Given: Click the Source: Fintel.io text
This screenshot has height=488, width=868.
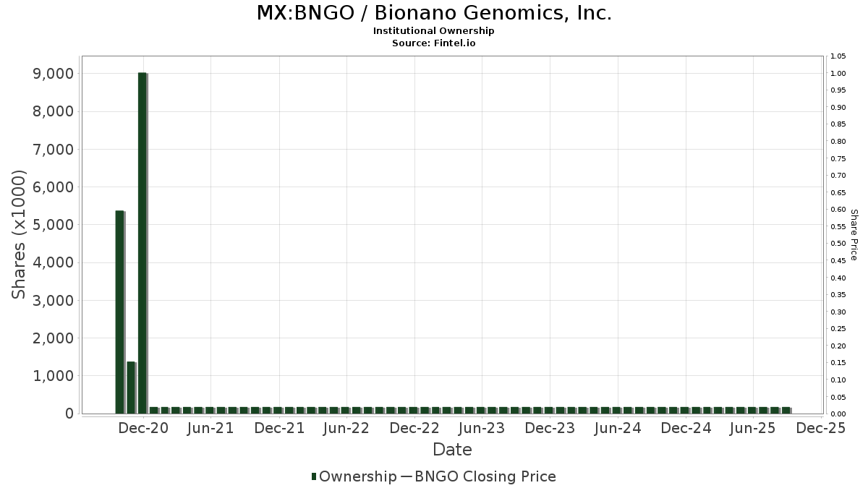Looking at the screenshot, I should [x=434, y=43].
